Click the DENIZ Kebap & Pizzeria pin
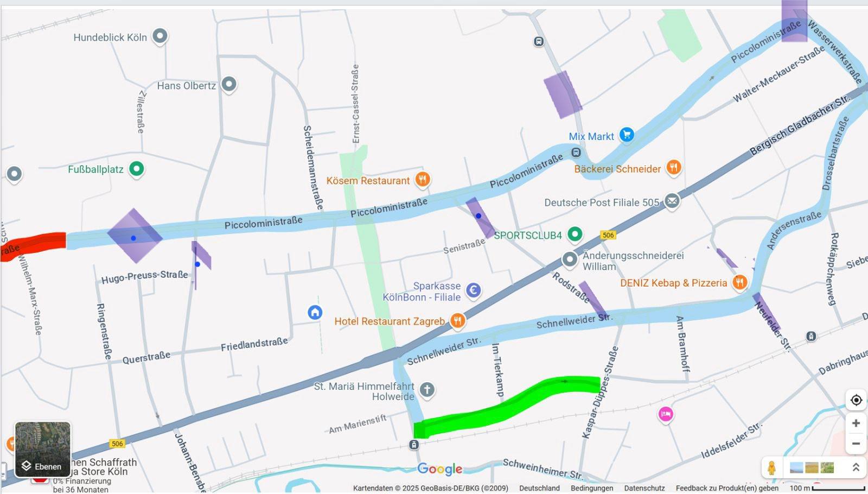Image resolution: width=868 pixels, height=494 pixels. tap(740, 282)
